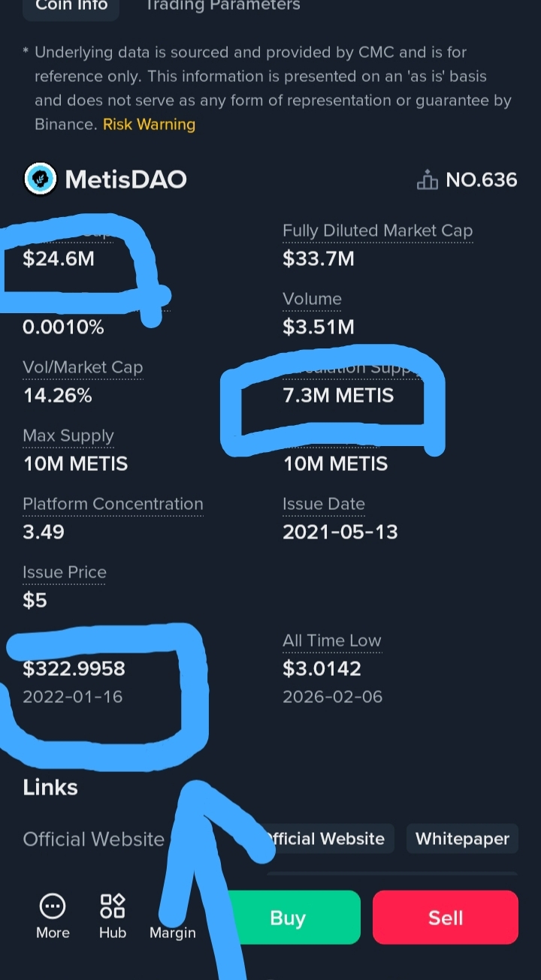The width and height of the screenshot is (541, 980).
Task: Tap the Issue Date label
Action: pyautogui.click(x=323, y=504)
